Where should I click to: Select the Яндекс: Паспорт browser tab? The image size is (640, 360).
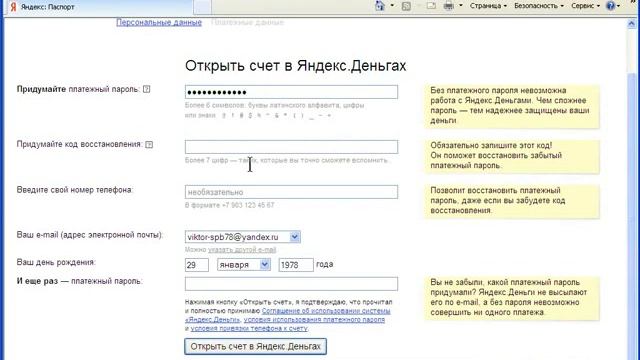click(x=98, y=7)
